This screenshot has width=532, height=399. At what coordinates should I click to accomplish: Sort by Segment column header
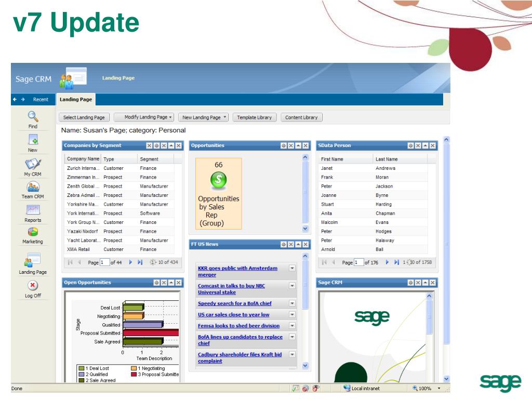tap(156, 159)
